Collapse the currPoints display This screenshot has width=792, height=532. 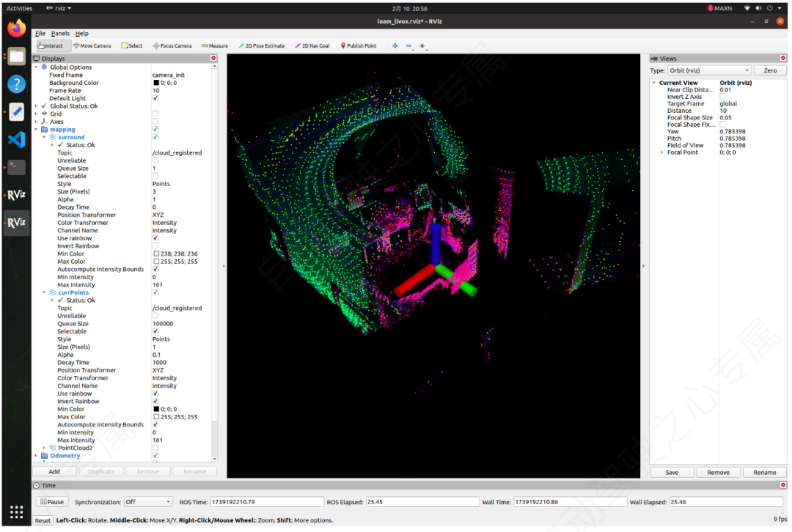(x=44, y=292)
